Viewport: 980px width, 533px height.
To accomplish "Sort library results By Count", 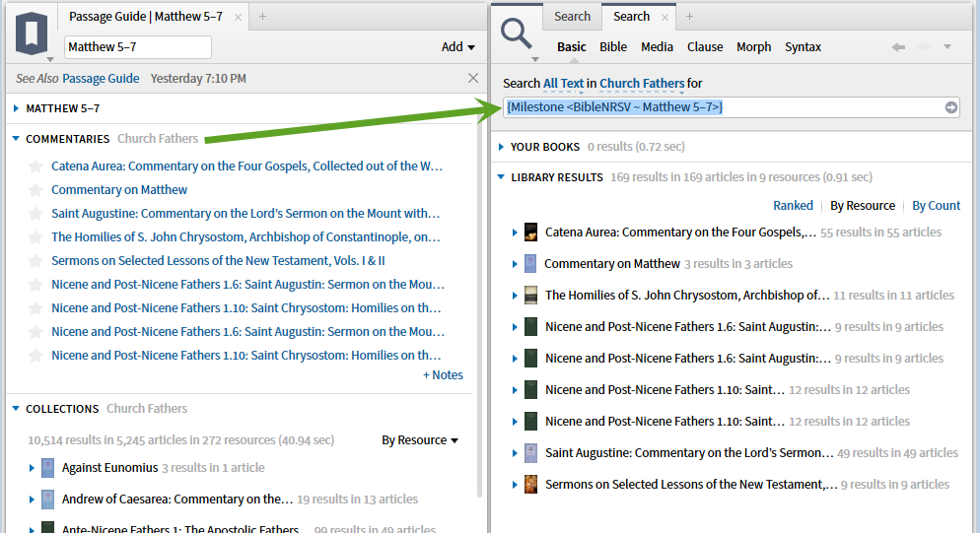I will coord(936,206).
